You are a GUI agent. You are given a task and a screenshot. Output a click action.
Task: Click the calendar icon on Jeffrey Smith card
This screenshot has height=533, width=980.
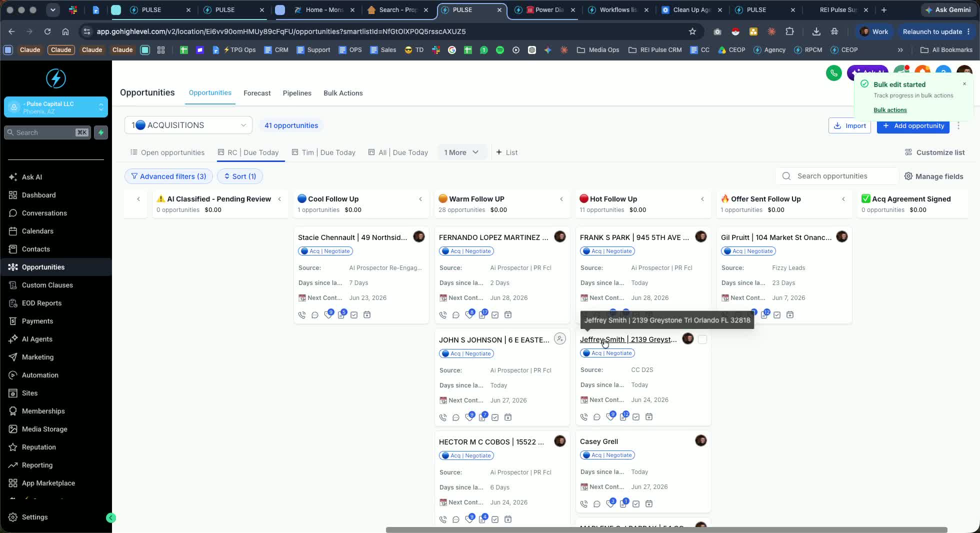[x=649, y=417]
